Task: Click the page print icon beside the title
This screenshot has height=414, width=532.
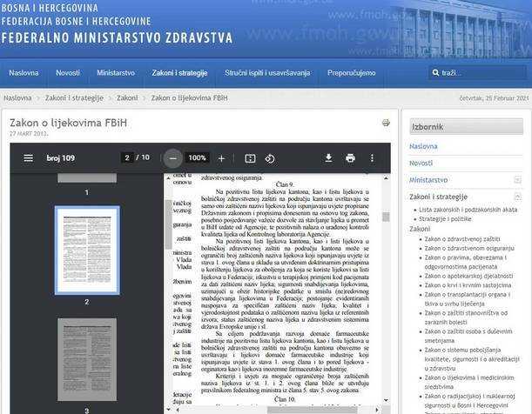Action: tap(386, 124)
